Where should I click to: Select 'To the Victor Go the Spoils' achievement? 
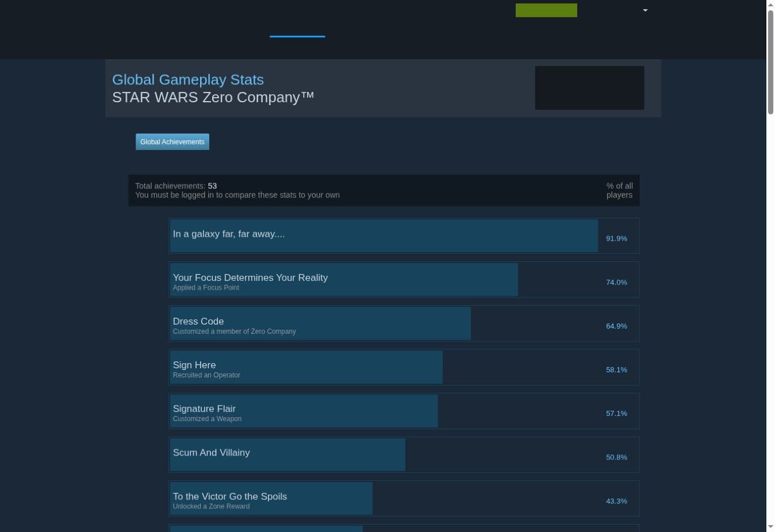(404, 499)
